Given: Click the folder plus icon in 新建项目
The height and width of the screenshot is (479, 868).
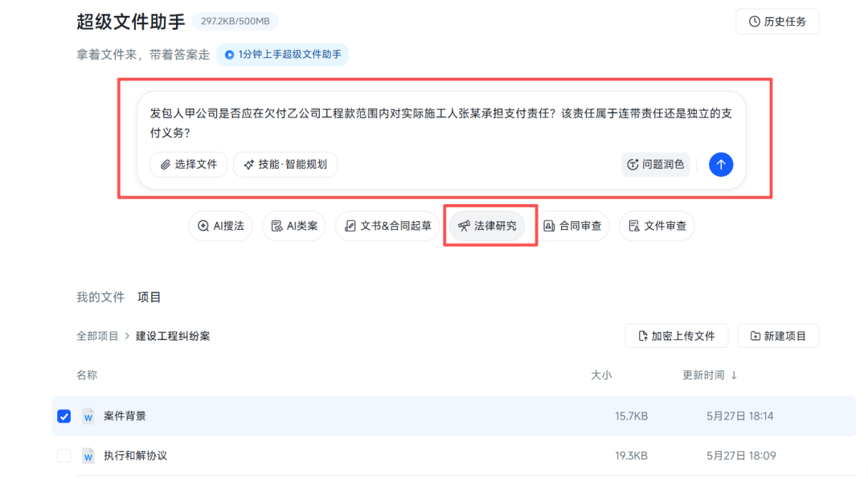Looking at the screenshot, I should click(x=755, y=336).
